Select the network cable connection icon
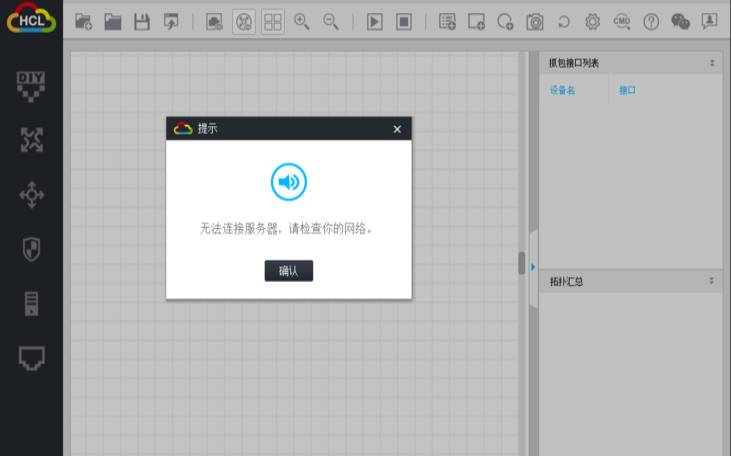The image size is (731, 456). tap(32, 358)
